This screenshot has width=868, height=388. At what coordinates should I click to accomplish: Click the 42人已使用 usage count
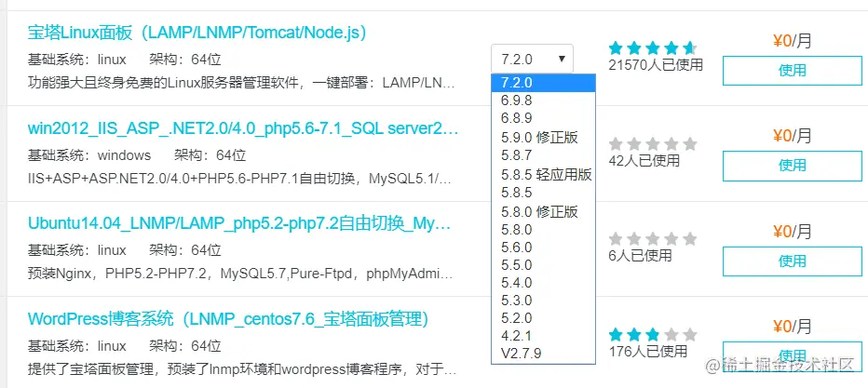pos(644,161)
